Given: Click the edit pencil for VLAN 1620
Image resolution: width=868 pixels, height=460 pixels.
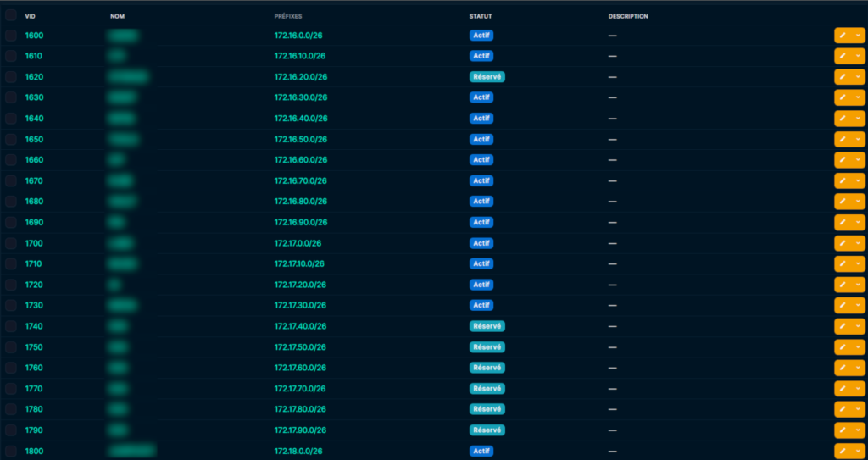Looking at the screenshot, I should click(x=843, y=77).
